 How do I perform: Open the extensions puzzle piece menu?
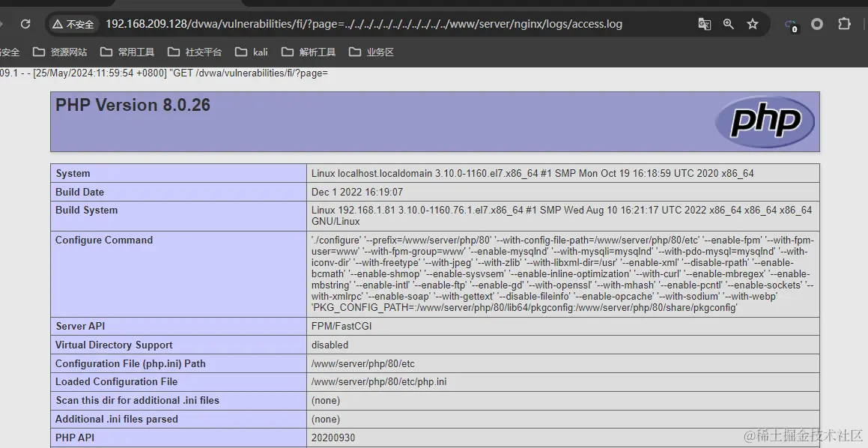pyautogui.click(x=844, y=24)
